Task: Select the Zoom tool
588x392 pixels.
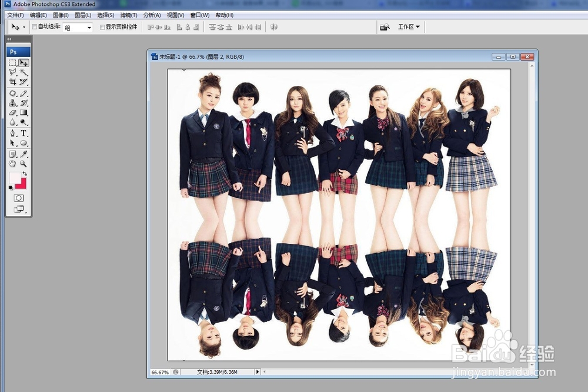Action: (24, 164)
